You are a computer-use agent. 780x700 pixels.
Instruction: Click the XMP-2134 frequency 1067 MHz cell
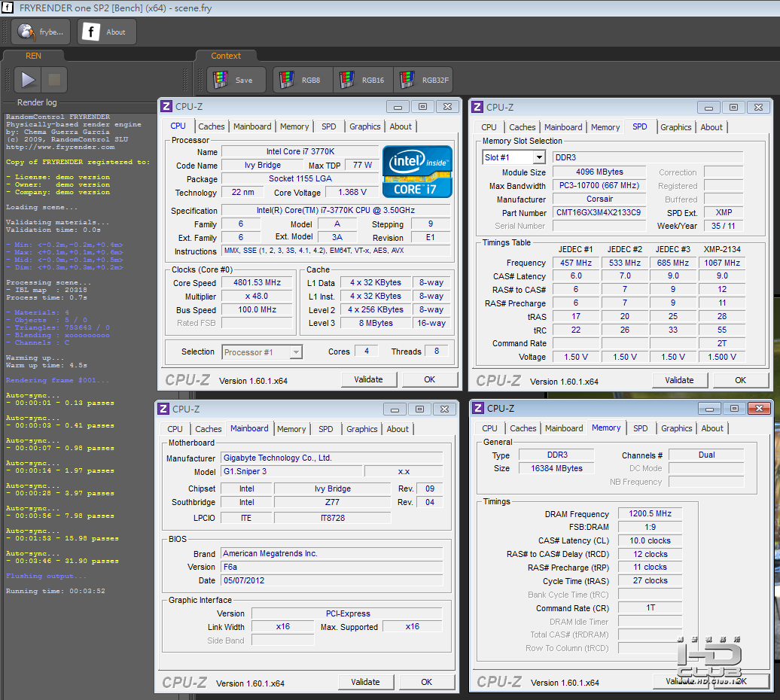[722, 263]
